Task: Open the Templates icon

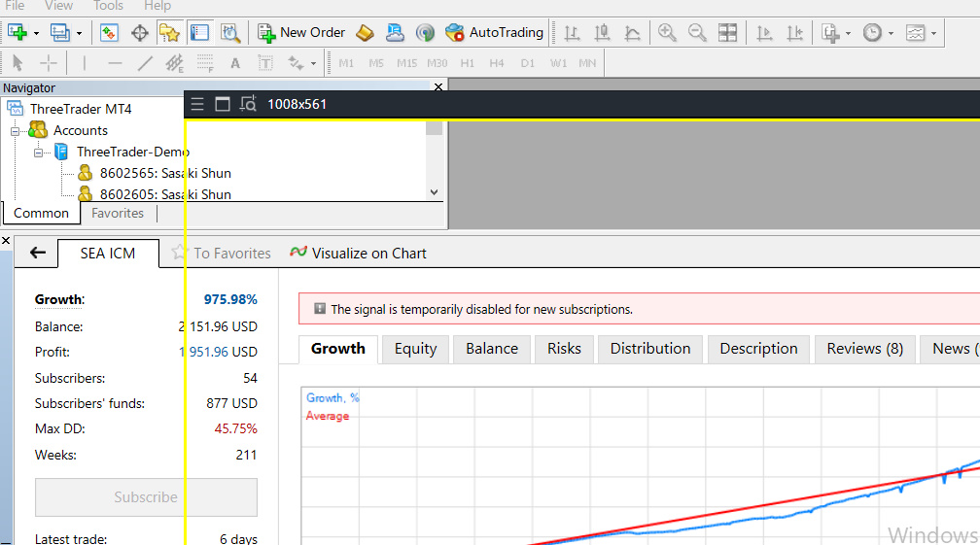Action: 915,32
